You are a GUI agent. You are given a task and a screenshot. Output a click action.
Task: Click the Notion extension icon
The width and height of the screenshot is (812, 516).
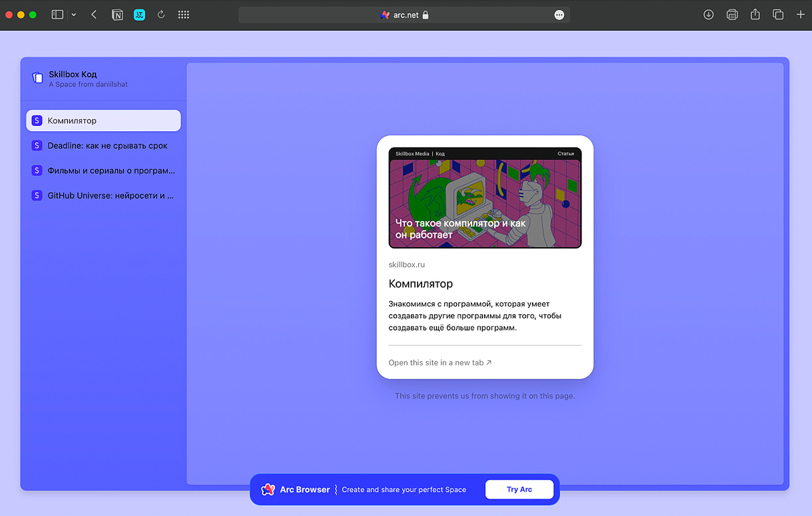[x=118, y=15]
